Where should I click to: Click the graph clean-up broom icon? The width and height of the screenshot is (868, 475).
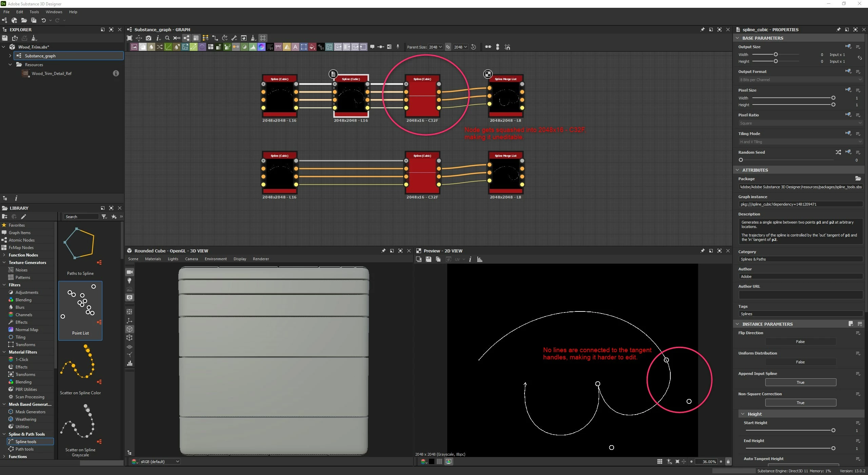pyautogui.click(x=253, y=38)
